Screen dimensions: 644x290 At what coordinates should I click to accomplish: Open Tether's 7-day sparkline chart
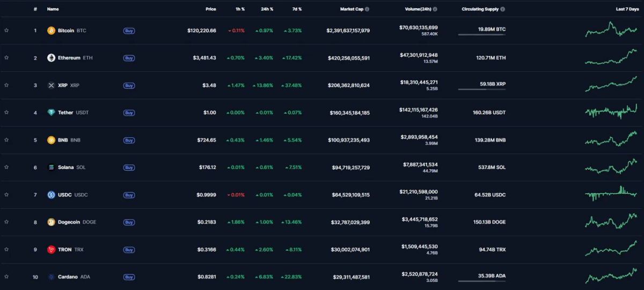point(611,112)
